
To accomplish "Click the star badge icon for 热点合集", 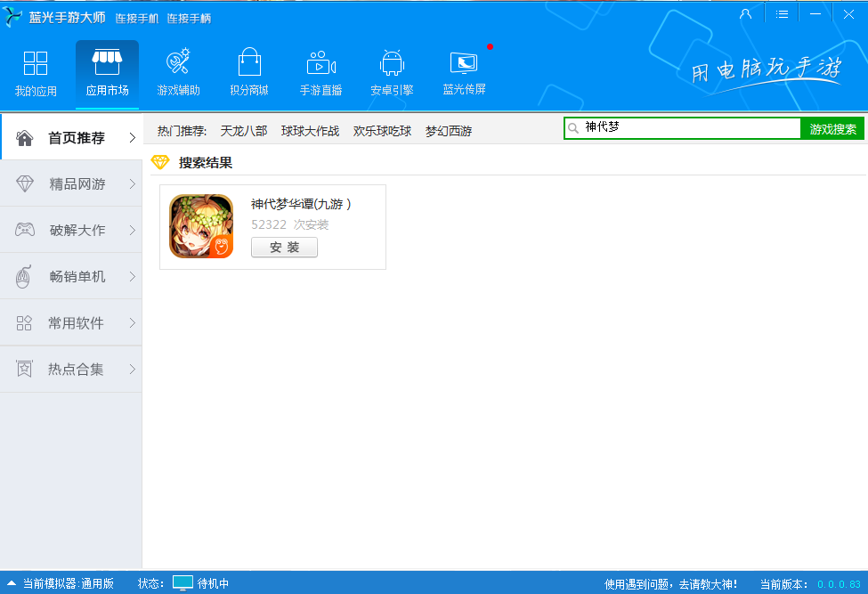I will (x=24, y=369).
